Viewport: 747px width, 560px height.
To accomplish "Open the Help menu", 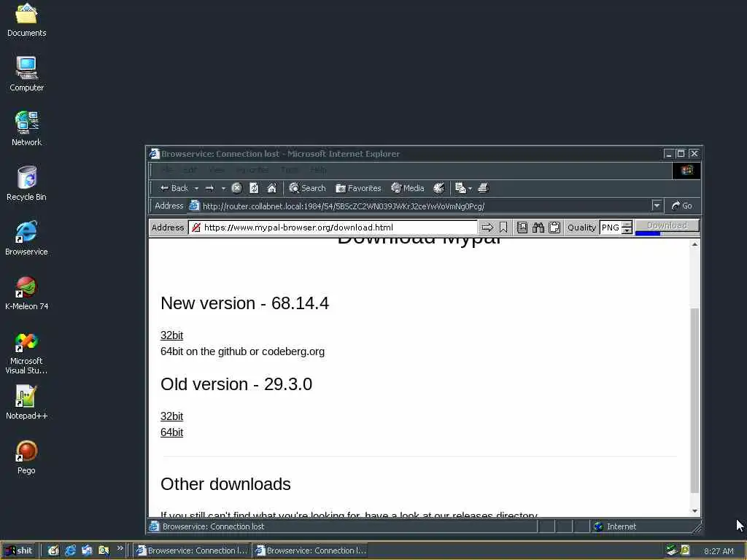I will pyautogui.click(x=318, y=170).
